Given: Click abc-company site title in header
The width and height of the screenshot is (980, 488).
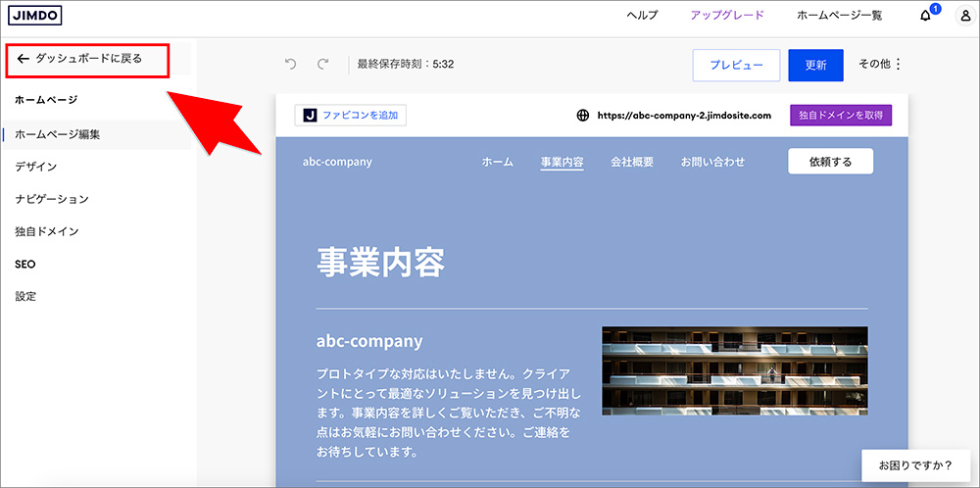Looking at the screenshot, I should (x=337, y=162).
